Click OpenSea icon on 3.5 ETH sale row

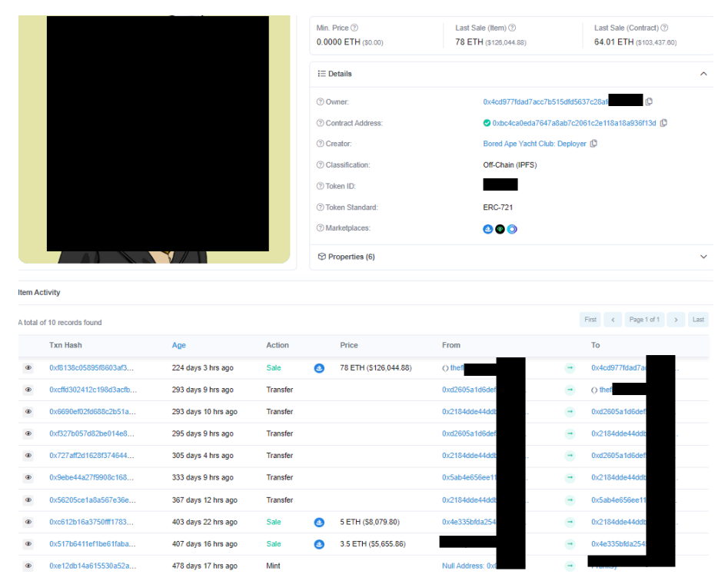point(319,544)
